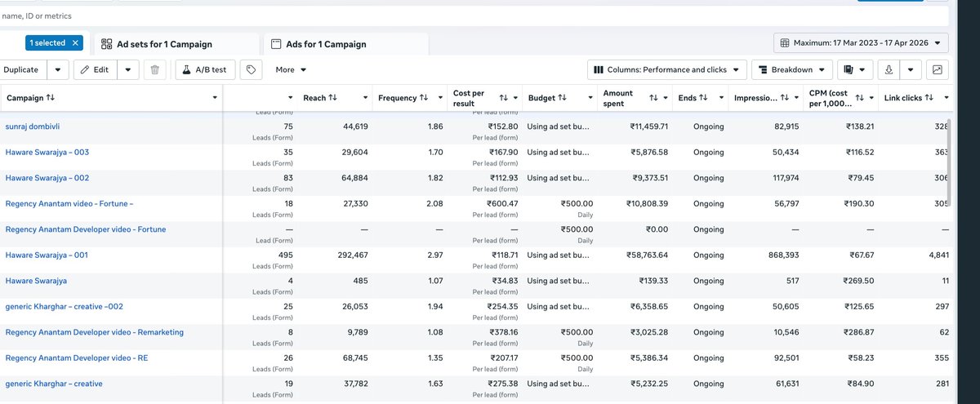This screenshot has width=980, height=404.
Task: Click the tag label icon
Action: pos(251,70)
